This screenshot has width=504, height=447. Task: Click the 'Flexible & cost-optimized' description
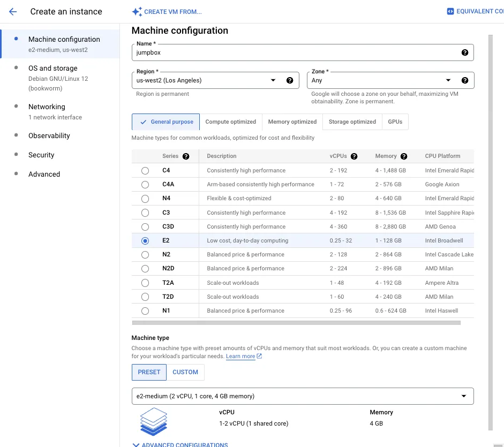(x=239, y=199)
